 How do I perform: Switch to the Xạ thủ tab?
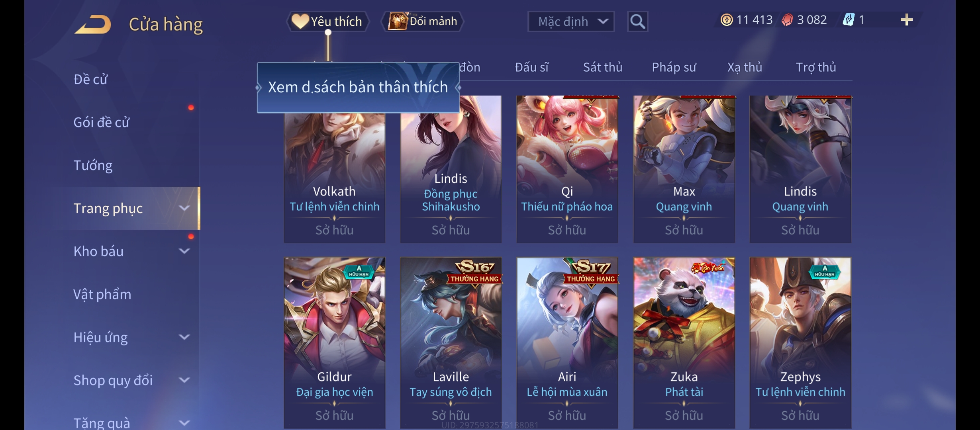[x=745, y=67]
